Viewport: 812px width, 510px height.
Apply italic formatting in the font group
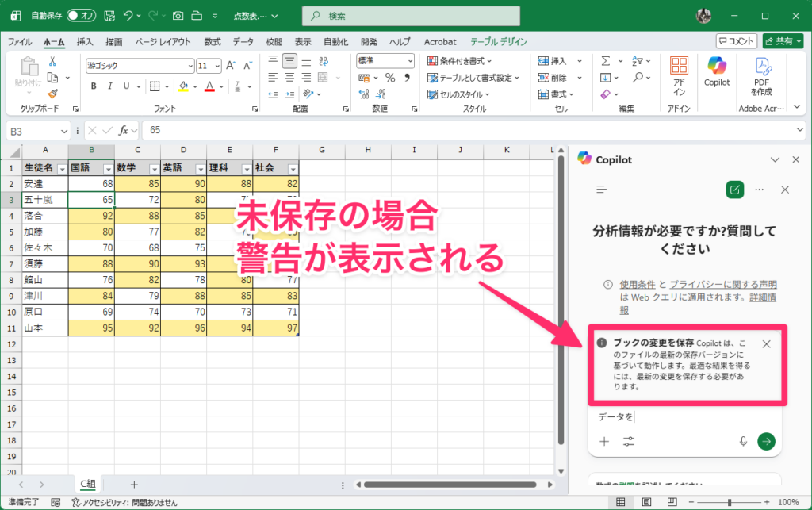[x=109, y=86]
